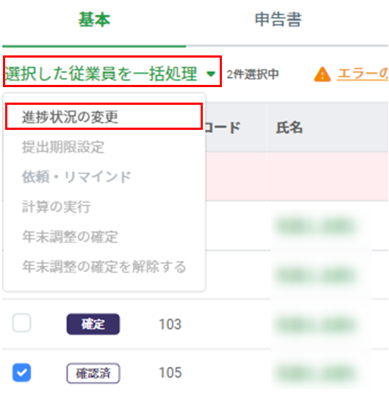The width and height of the screenshot is (389, 396).
Task: Click employee code 105
Action: 170,373
